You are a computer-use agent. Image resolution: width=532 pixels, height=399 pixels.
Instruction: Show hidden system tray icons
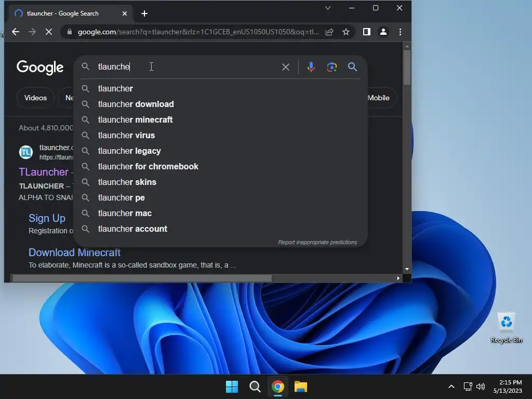click(451, 387)
